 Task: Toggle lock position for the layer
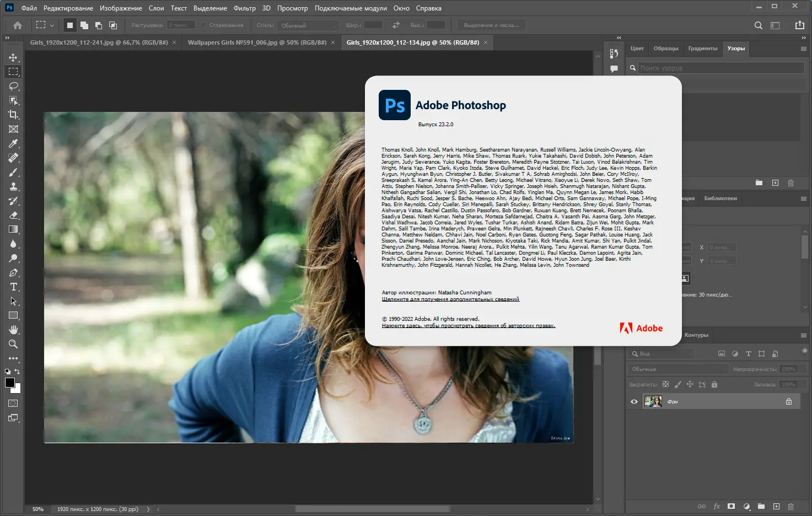click(x=690, y=384)
